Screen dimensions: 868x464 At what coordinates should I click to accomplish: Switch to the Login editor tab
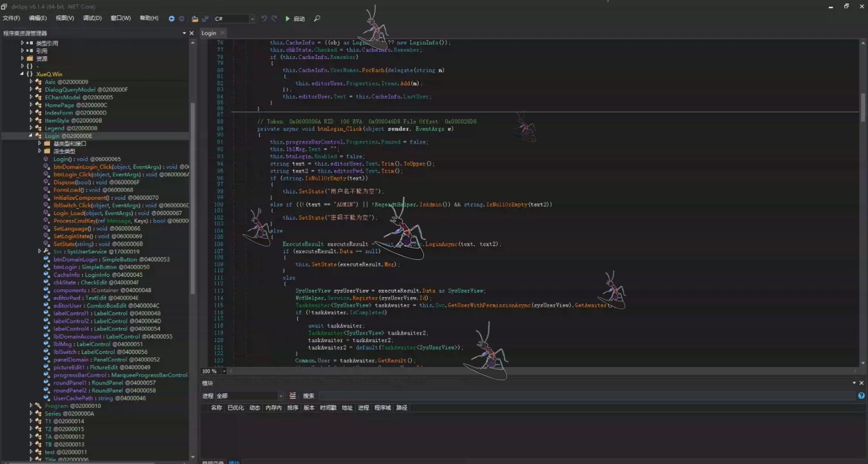pos(209,33)
